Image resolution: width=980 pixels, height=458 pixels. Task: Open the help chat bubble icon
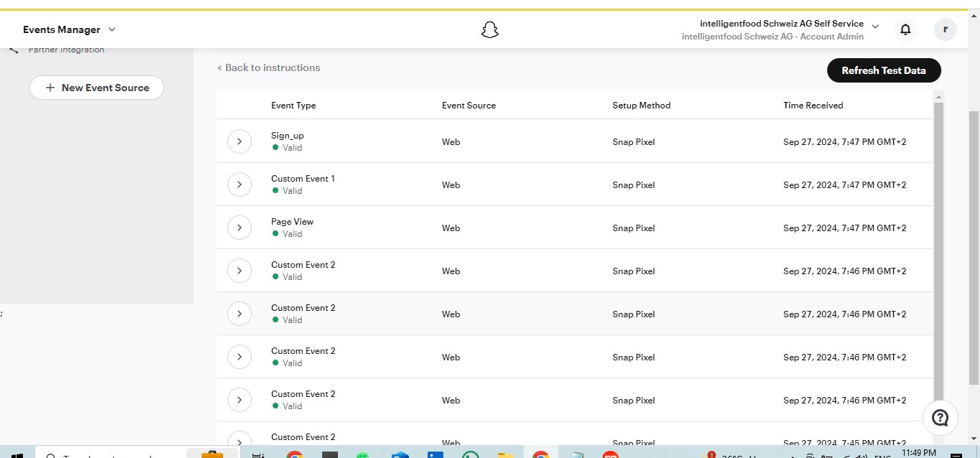tap(941, 418)
